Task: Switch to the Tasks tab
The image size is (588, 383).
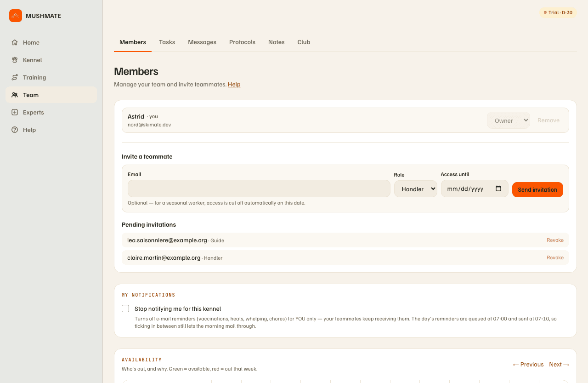Action: coord(167,42)
